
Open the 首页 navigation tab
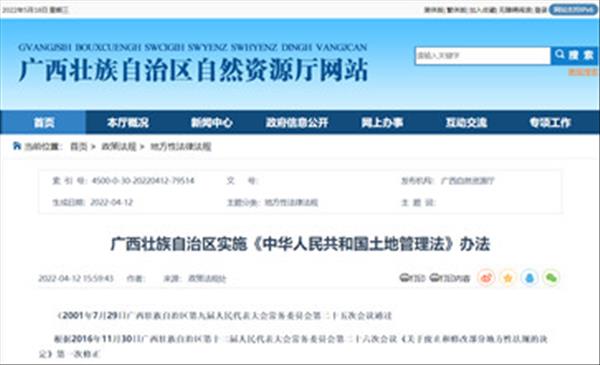[x=44, y=122]
